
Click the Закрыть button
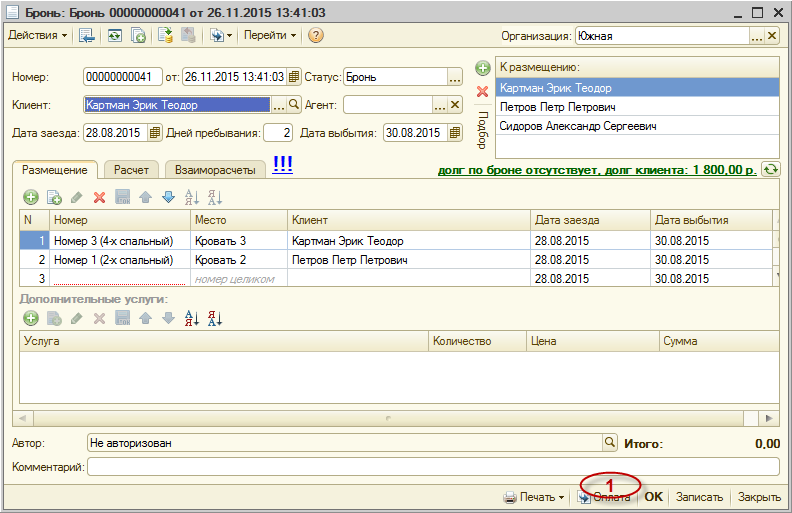(759, 497)
